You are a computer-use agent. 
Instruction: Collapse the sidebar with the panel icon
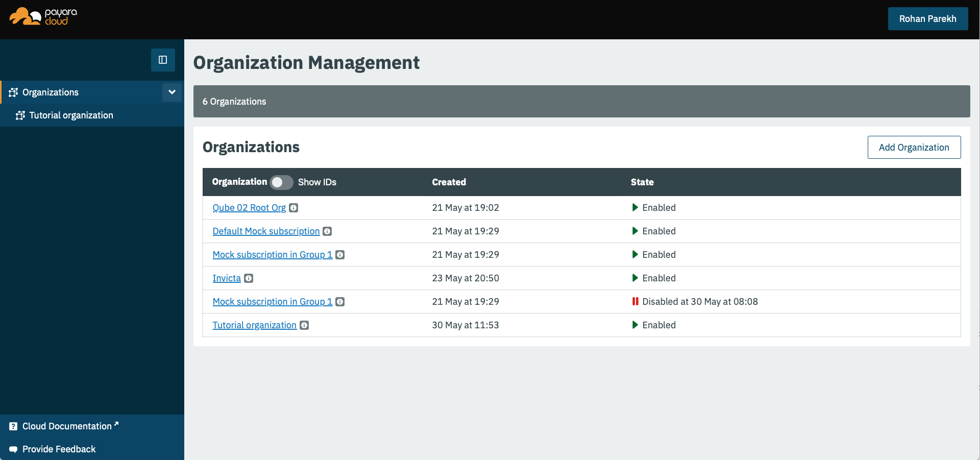(x=163, y=60)
